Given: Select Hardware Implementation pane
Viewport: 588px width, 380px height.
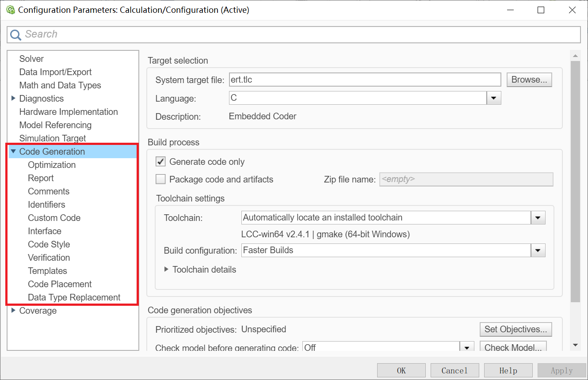Looking at the screenshot, I should (69, 112).
